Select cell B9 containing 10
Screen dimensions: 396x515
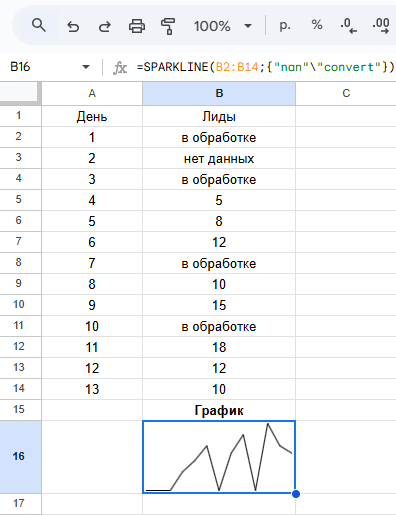pos(219,284)
